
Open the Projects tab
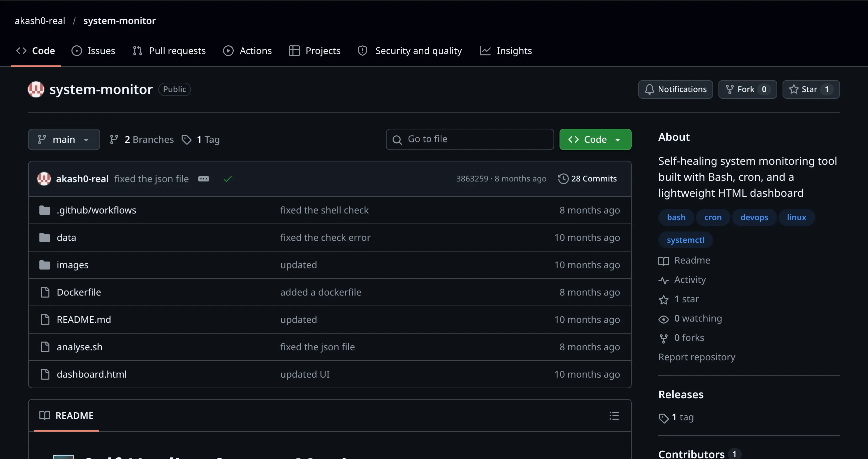click(x=315, y=51)
